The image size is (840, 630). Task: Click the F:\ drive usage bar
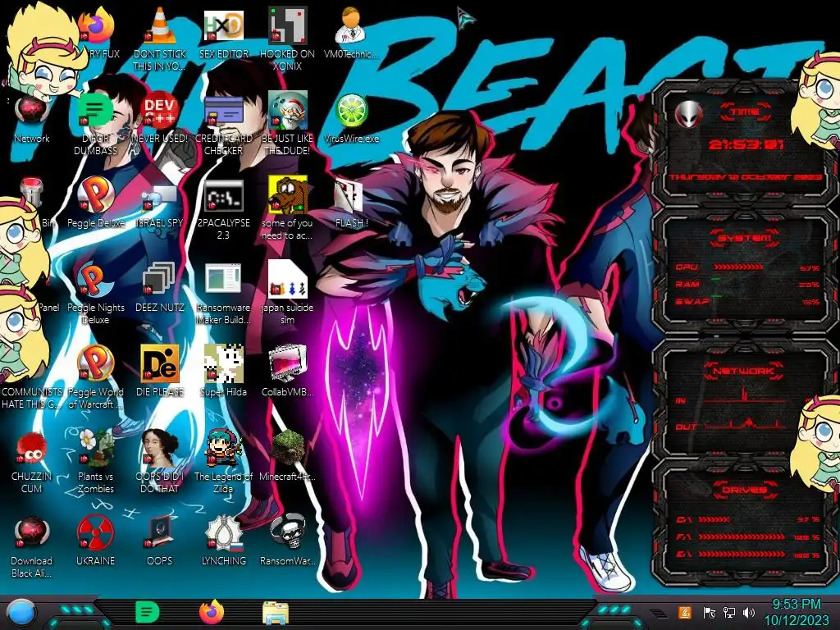742,536
